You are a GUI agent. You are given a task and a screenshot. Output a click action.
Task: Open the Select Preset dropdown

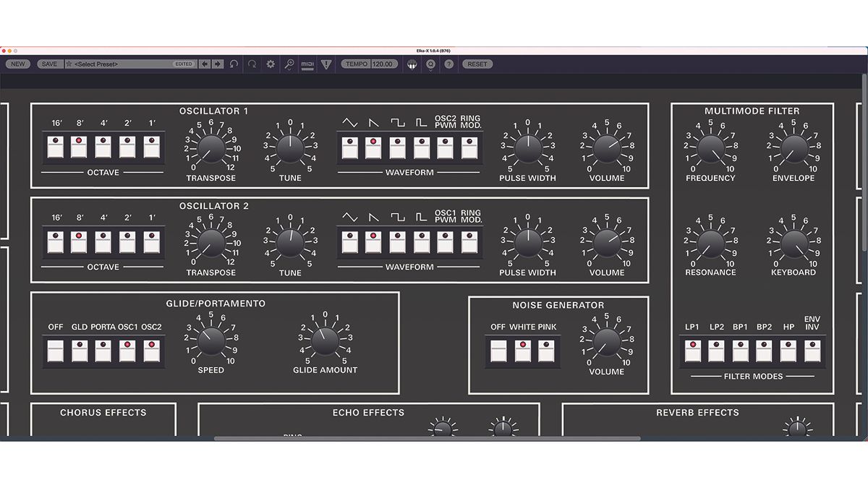tap(116, 64)
